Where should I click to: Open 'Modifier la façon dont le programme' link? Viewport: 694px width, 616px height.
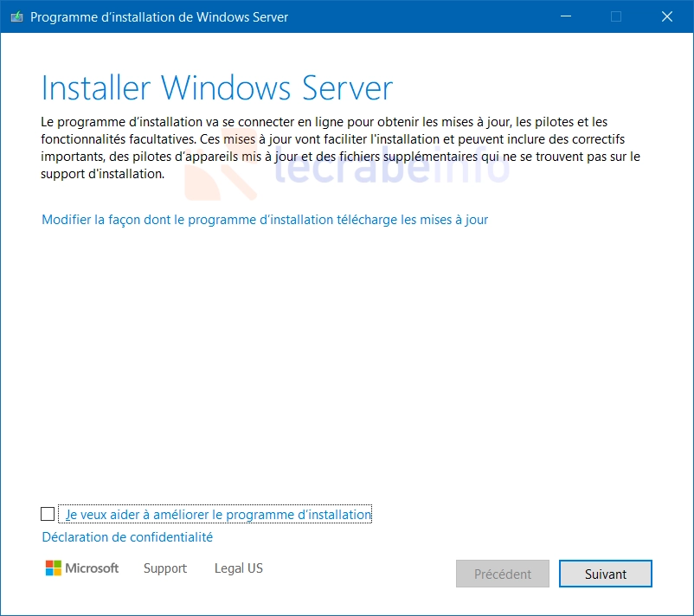click(265, 220)
